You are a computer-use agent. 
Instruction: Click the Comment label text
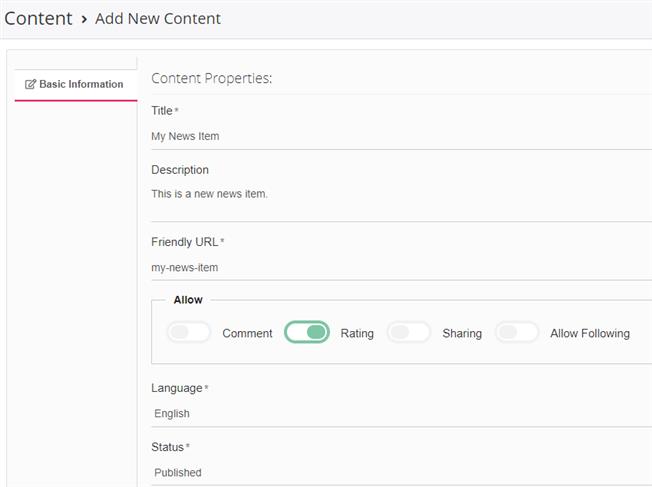[x=247, y=333]
